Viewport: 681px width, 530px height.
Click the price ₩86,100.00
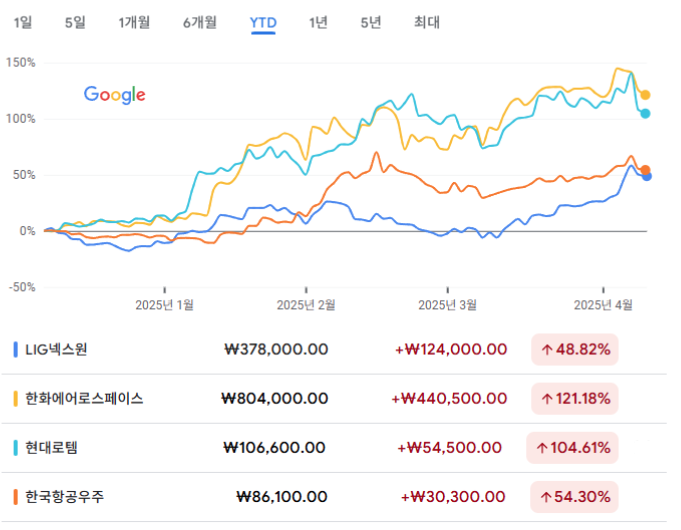282,497
